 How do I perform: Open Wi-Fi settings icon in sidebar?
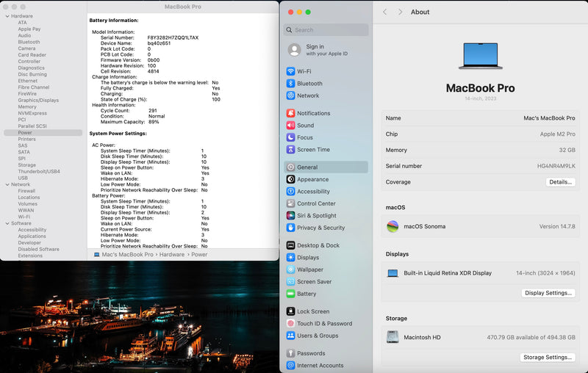(290, 71)
